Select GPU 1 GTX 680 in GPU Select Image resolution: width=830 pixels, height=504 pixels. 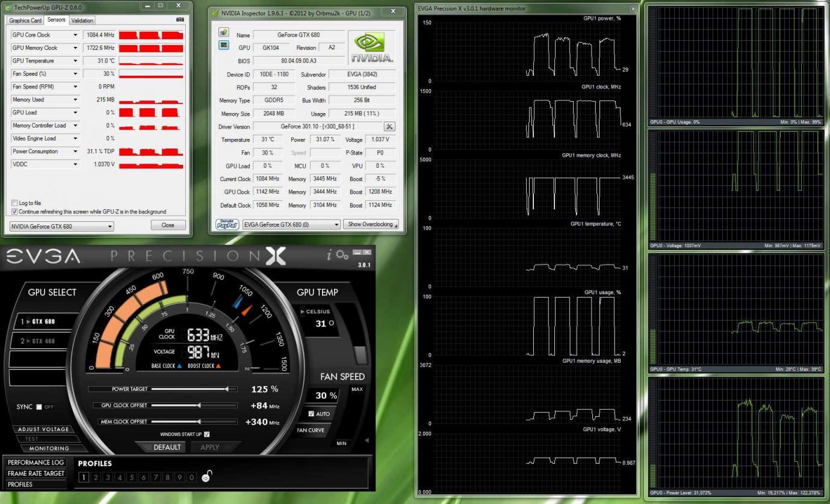(x=45, y=322)
